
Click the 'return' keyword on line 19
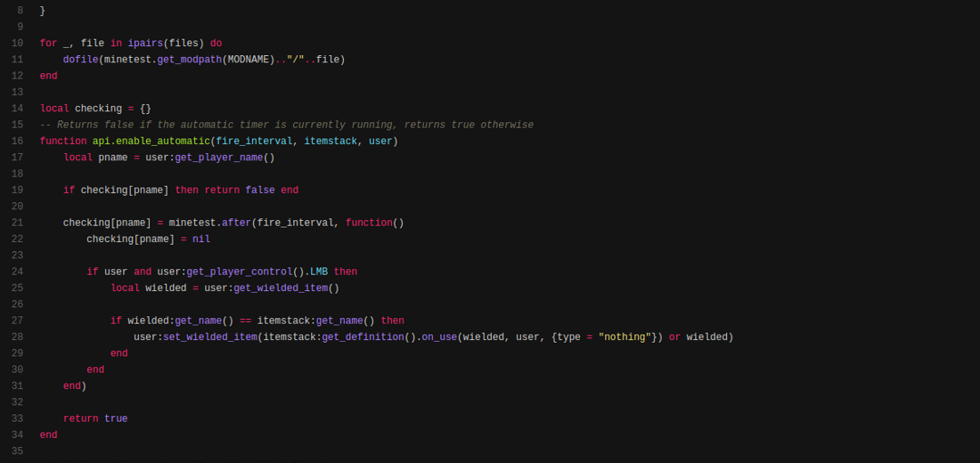click(222, 190)
